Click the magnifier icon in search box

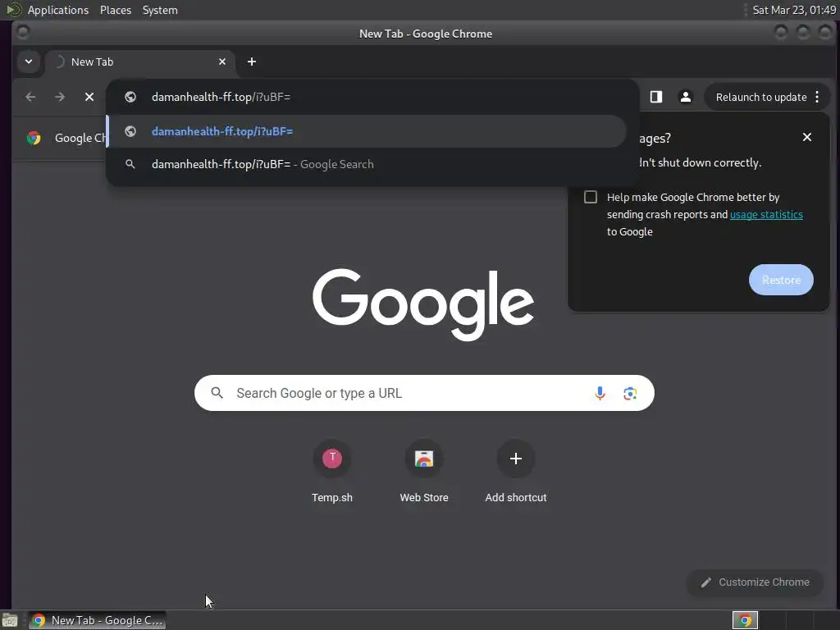pos(217,393)
